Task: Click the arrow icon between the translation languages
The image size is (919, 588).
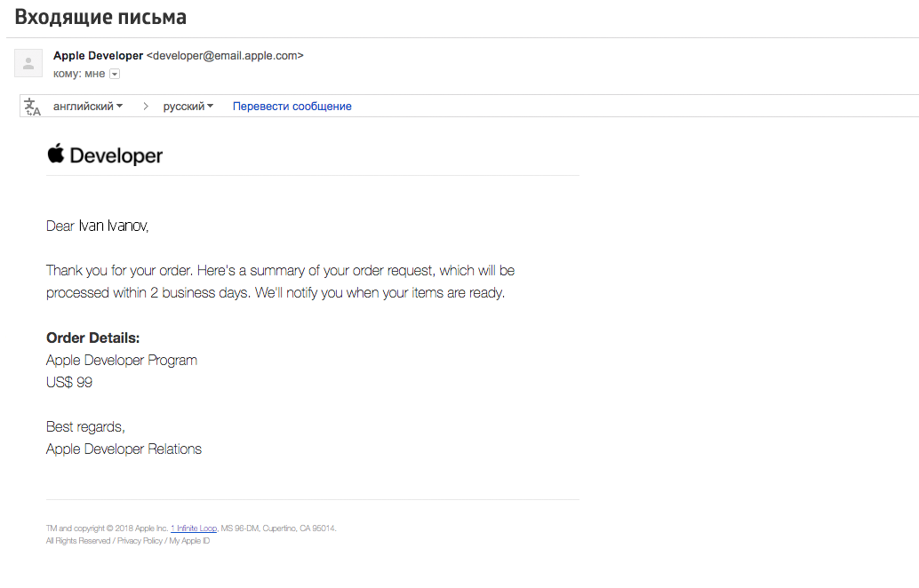Action: point(145,107)
